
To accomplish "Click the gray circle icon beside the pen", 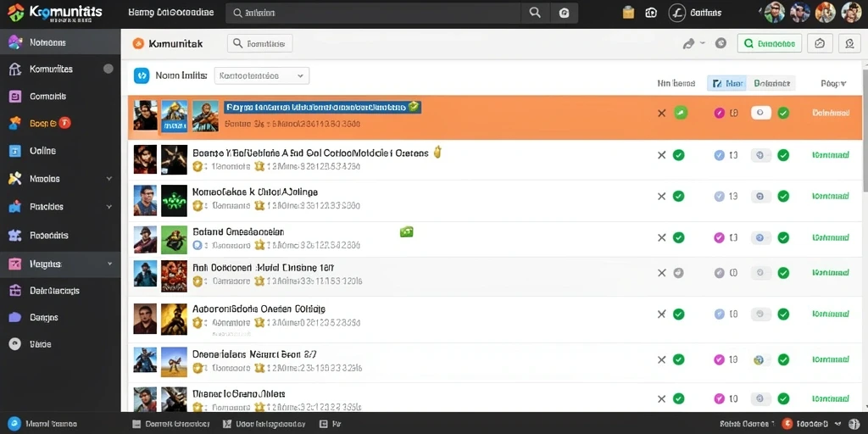I will click(x=721, y=43).
